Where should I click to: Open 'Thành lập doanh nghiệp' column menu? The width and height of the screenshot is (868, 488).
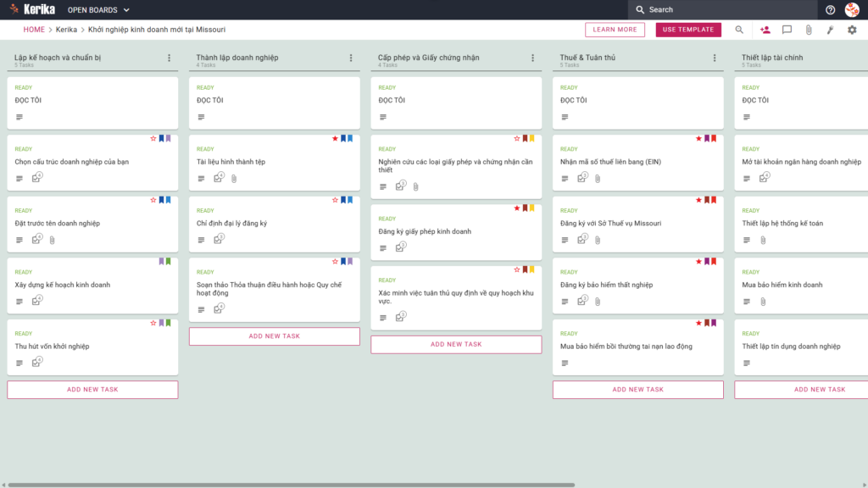point(351,58)
